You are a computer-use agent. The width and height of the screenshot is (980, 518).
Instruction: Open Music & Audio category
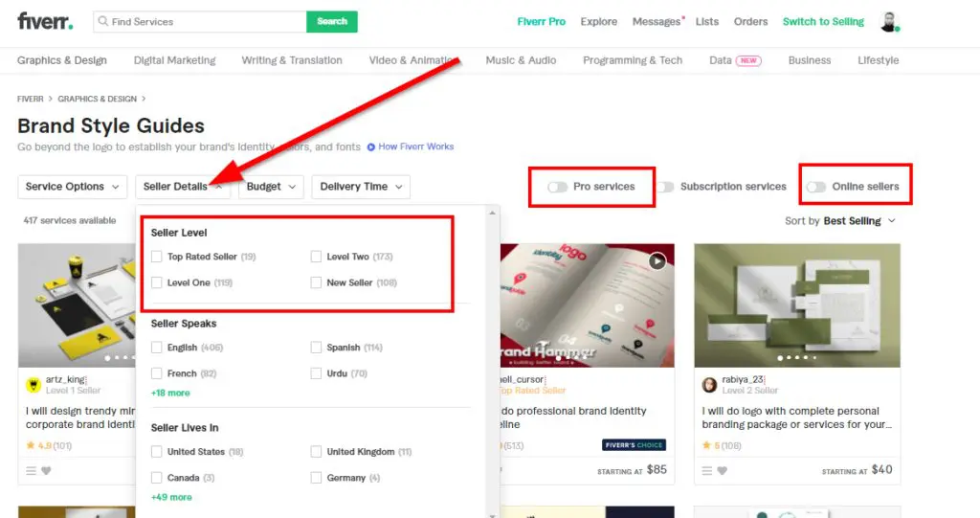[521, 60]
